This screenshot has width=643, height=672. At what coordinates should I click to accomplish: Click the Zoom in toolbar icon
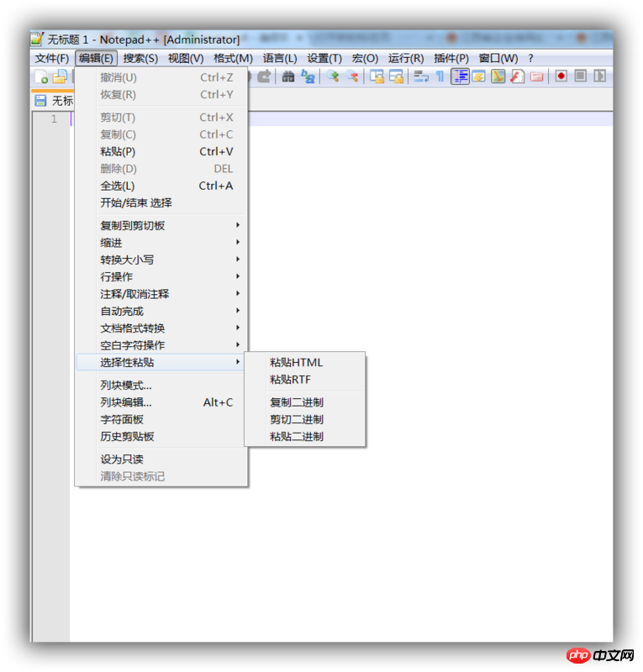[x=333, y=76]
